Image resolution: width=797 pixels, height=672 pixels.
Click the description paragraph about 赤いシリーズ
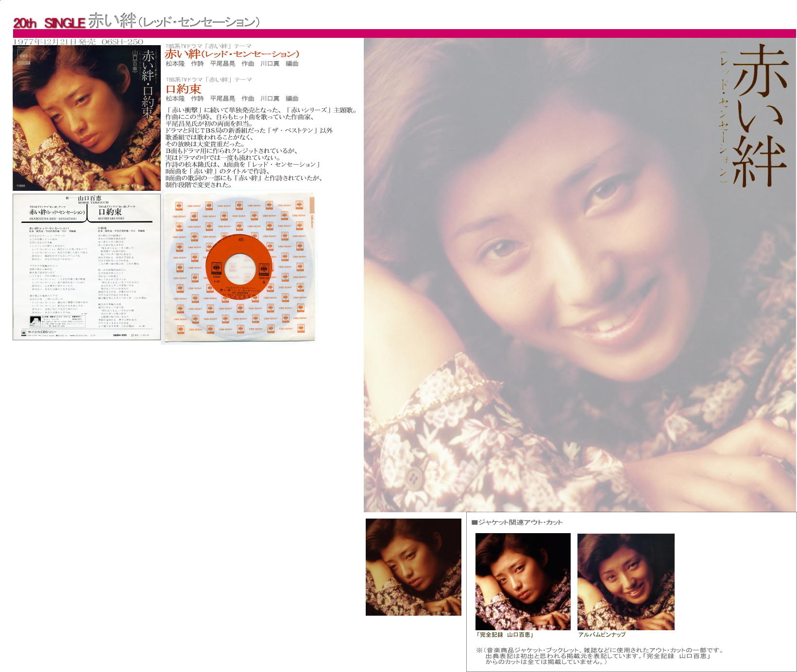pyautogui.click(x=261, y=147)
